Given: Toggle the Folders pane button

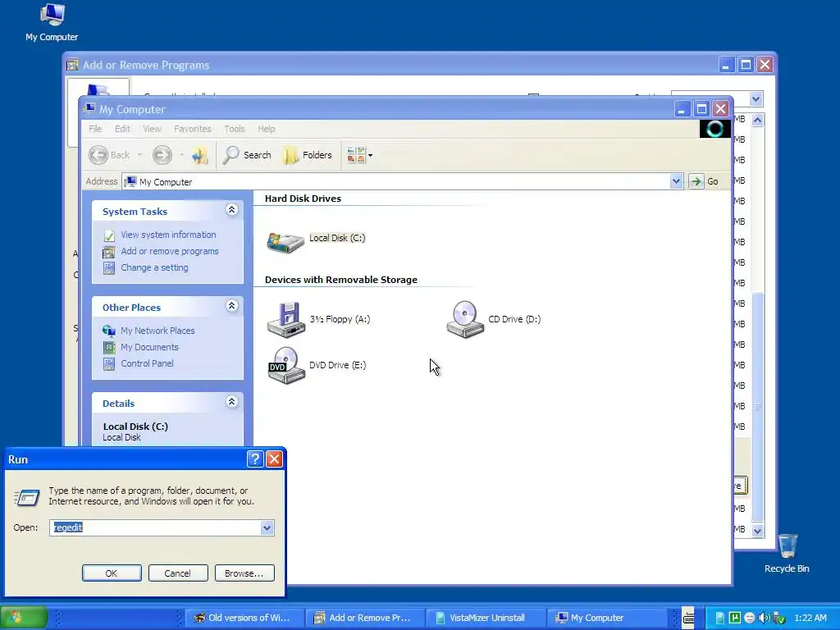Looking at the screenshot, I should pyautogui.click(x=308, y=155).
